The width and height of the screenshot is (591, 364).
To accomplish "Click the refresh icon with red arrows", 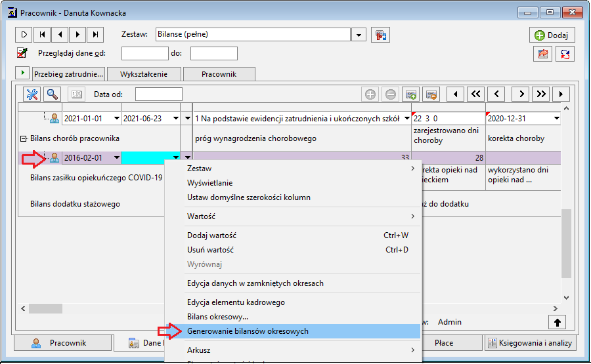I will point(565,54).
